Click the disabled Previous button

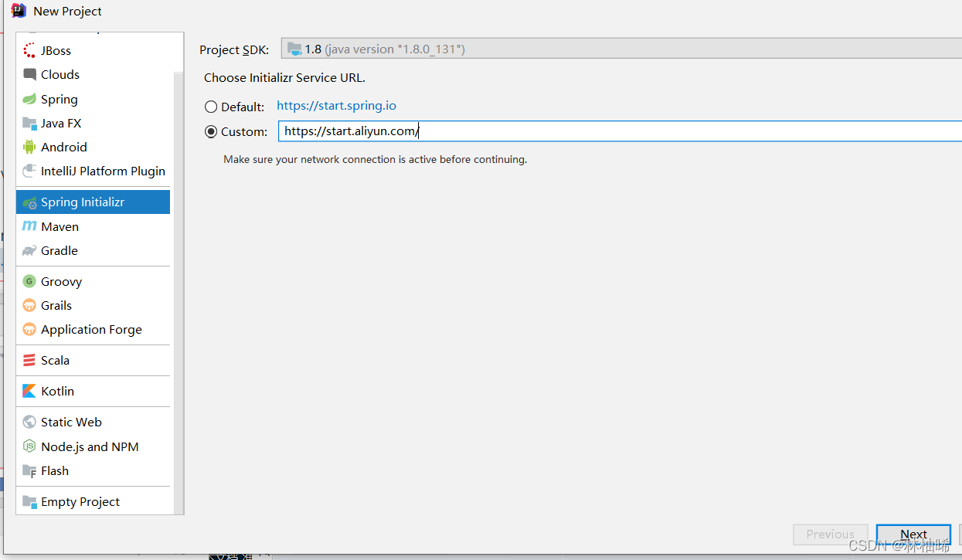(x=831, y=535)
